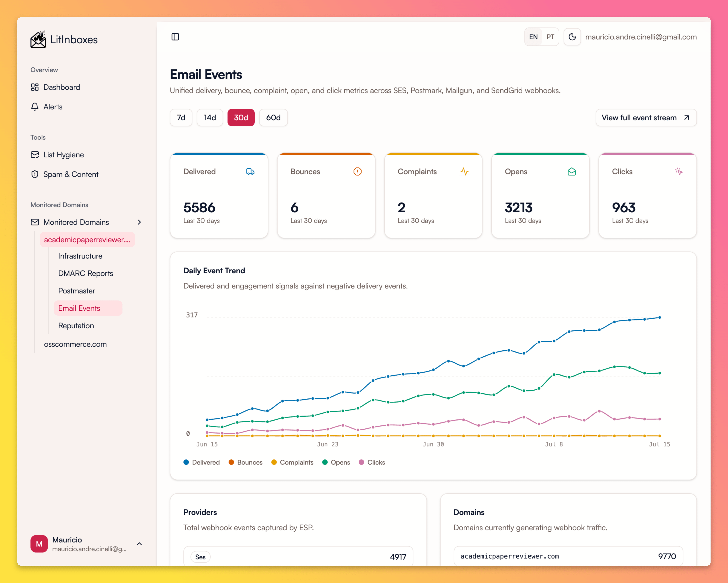Toggle the Clicks series in chart legend
728x583 pixels.
372,462
